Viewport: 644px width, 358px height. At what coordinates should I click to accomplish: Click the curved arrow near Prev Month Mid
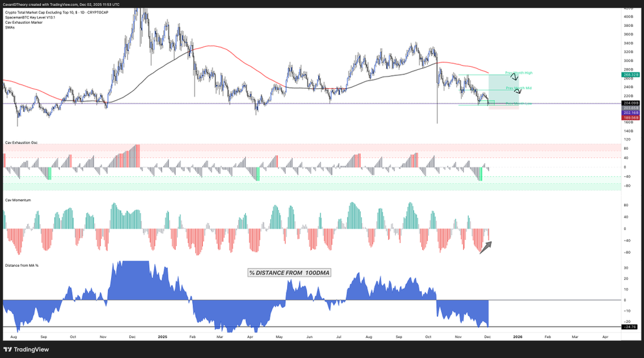click(x=518, y=91)
